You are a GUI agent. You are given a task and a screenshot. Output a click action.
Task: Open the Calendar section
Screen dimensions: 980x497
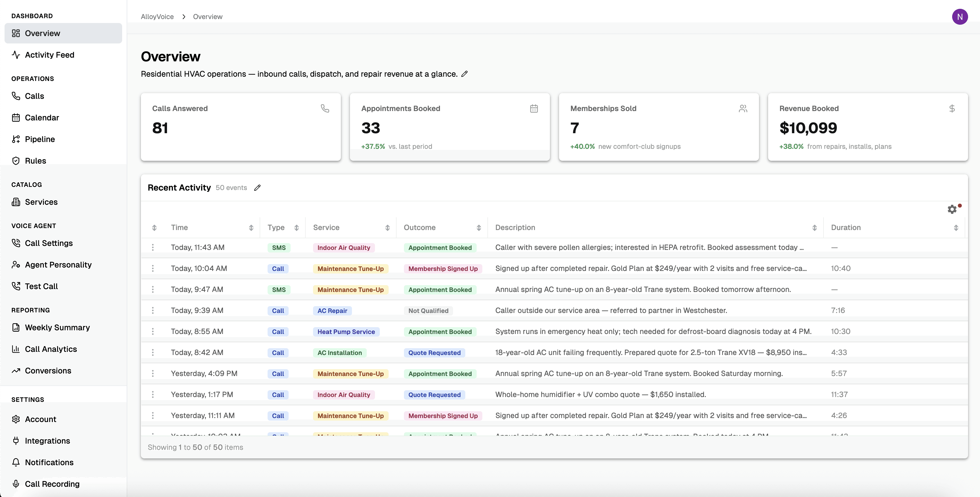click(63, 118)
